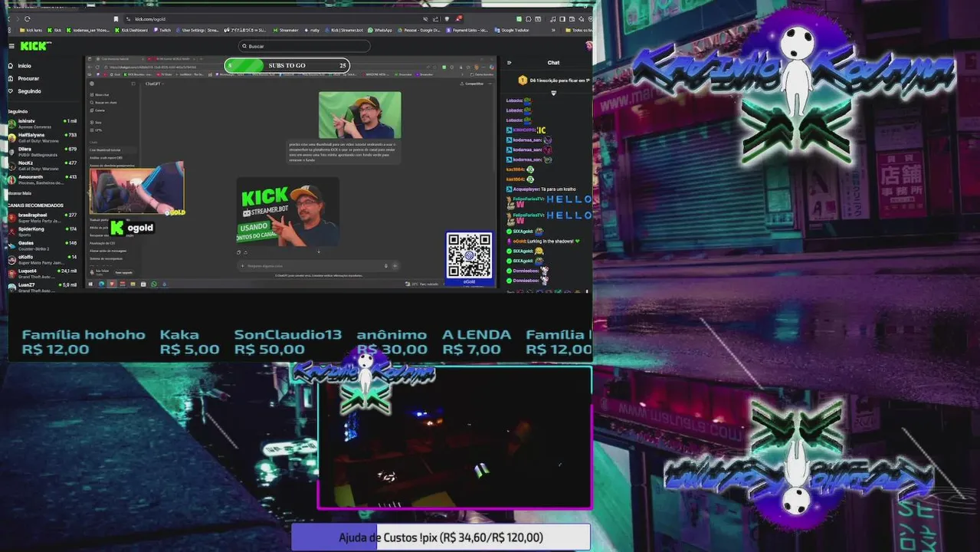Open recommended channel brasilraphael
The width and height of the screenshot is (980, 552).
(x=42, y=217)
